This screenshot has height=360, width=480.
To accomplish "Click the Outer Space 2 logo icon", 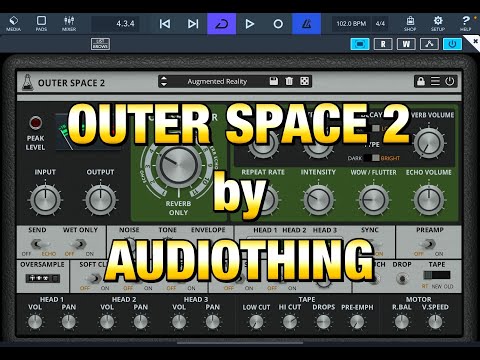I will point(28,82).
